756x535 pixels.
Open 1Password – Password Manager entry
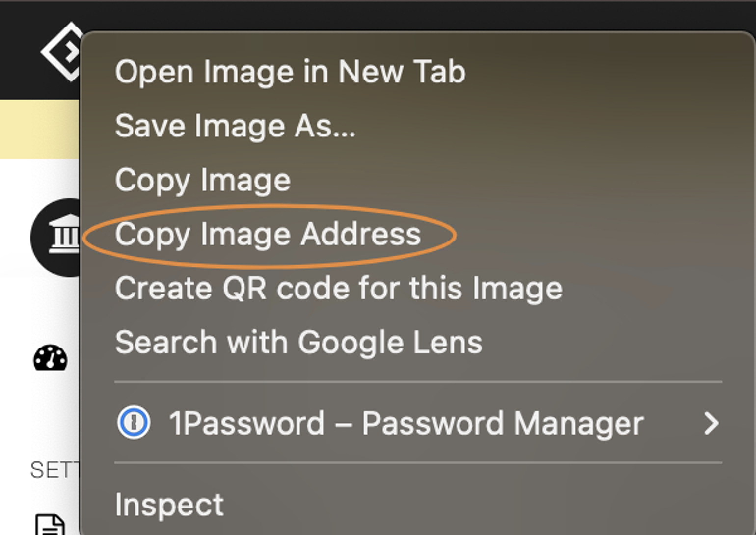405,423
